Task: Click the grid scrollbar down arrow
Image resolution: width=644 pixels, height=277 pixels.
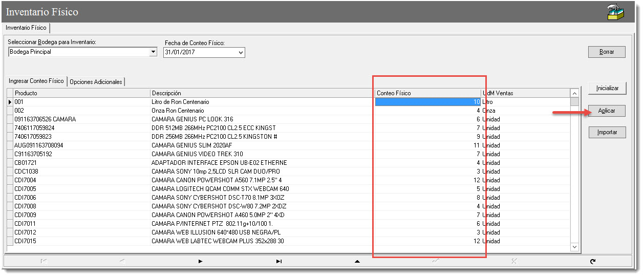Action: 574,247
